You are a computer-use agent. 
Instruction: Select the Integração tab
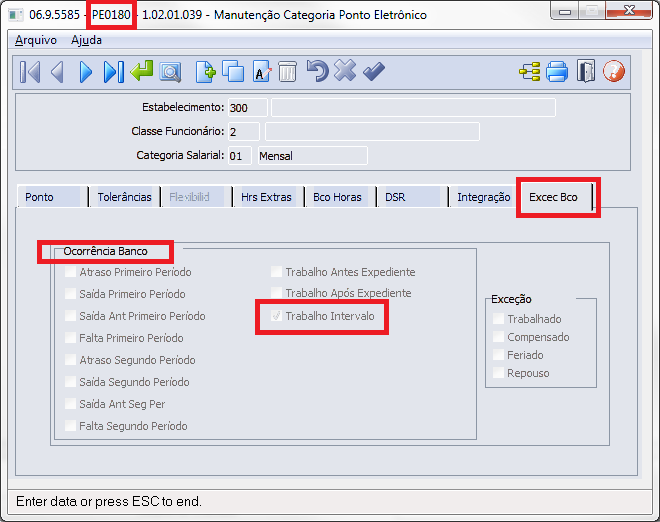(484, 197)
